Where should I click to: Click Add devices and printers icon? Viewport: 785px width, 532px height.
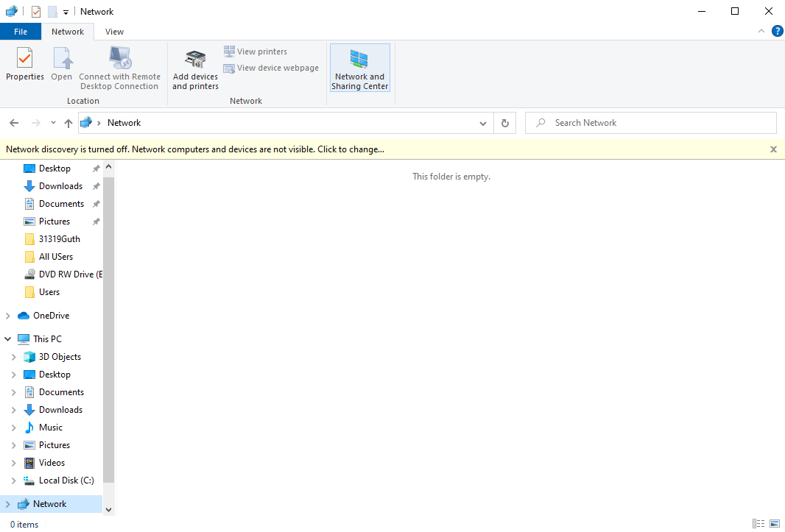click(195, 68)
